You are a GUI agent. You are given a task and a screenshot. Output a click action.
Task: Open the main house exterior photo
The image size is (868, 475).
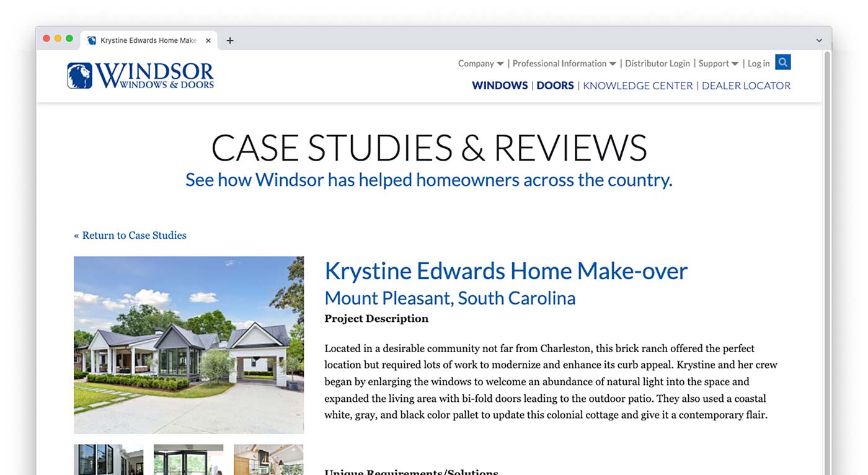pyautogui.click(x=189, y=345)
